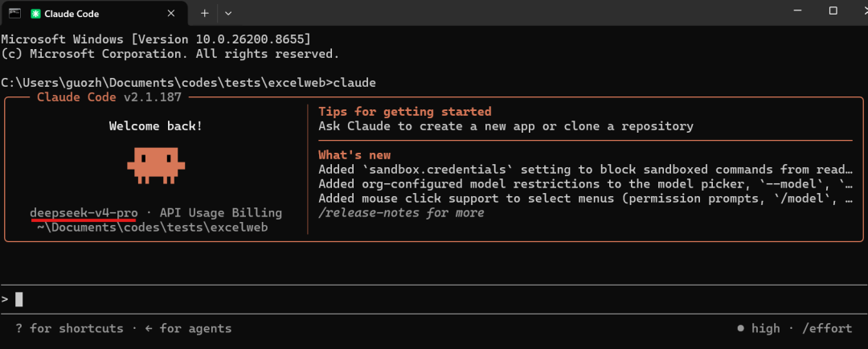This screenshot has height=349, width=868.
Task: Click the /effort command in status bar
Action: (x=827, y=329)
